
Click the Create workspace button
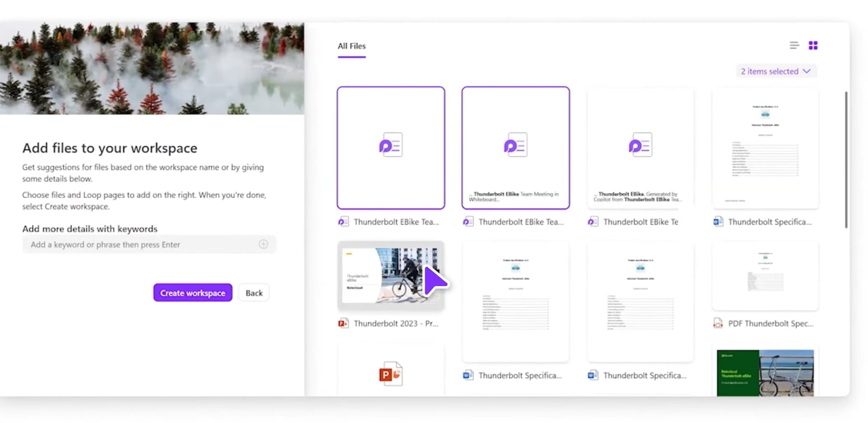click(193, 293)
